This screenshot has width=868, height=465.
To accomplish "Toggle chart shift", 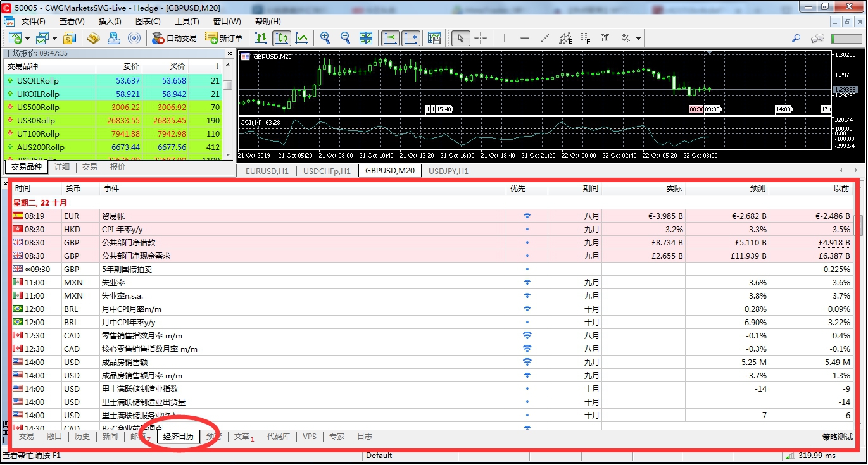I will click(x=411, y=39).
